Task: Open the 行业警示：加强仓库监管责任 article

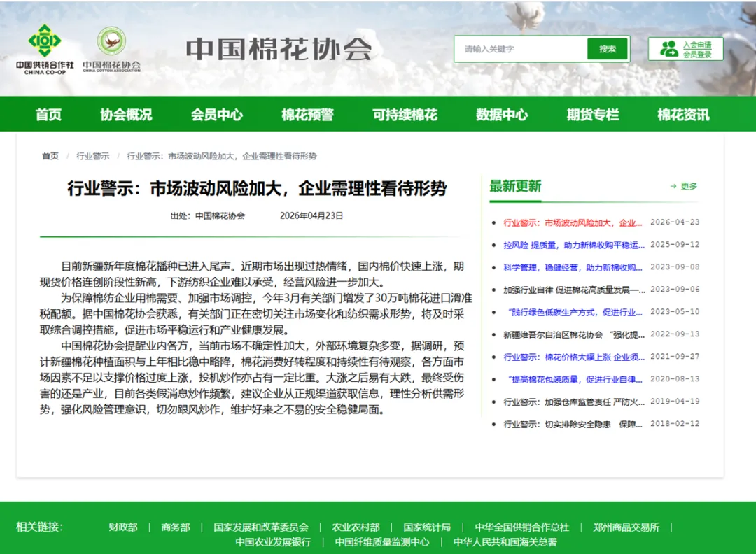Action: pos(574,402)
